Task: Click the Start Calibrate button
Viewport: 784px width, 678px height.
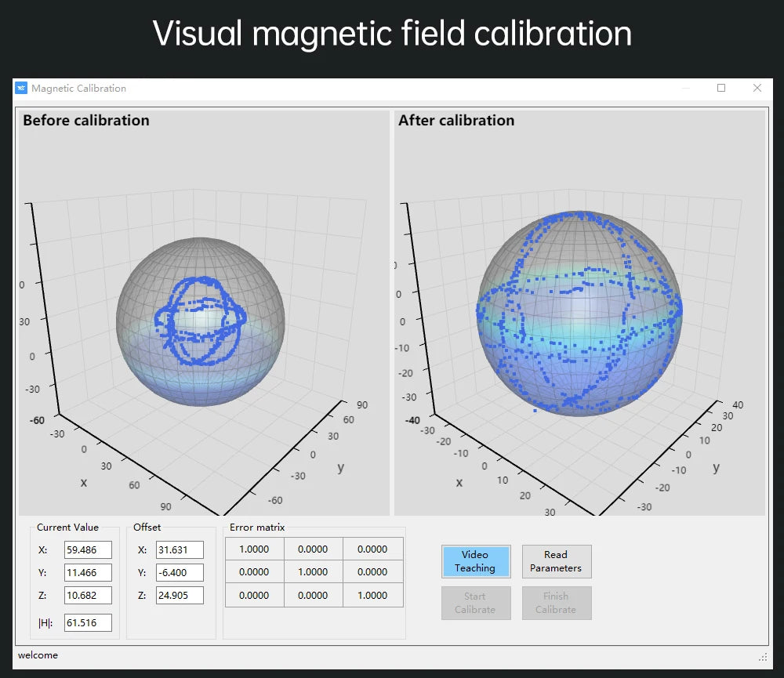Action: [476, 603]
